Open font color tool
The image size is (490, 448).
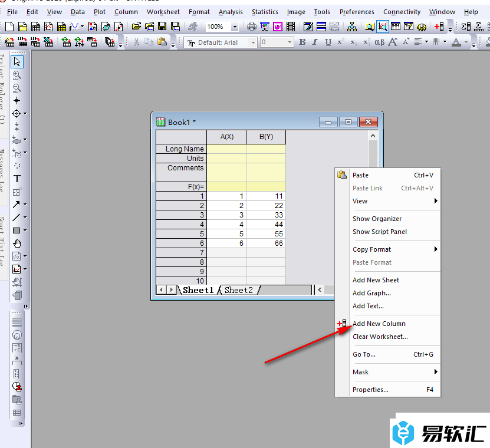pyautogui.click(x=456, y=42)
